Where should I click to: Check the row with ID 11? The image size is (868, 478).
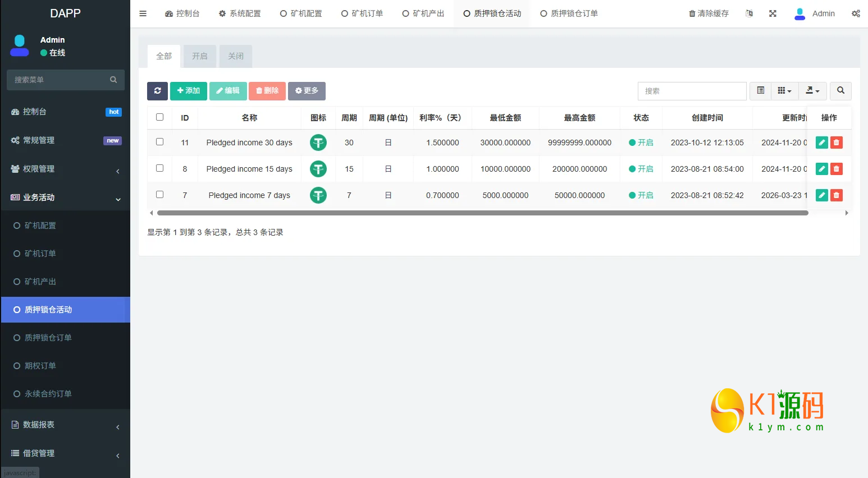pyautogui.click(x=160, y=142)
